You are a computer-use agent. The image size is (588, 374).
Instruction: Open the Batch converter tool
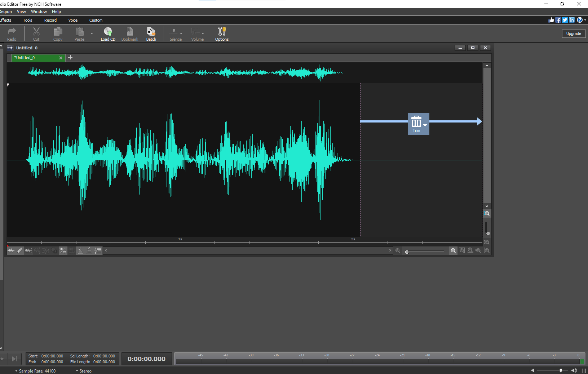(151, 34)
